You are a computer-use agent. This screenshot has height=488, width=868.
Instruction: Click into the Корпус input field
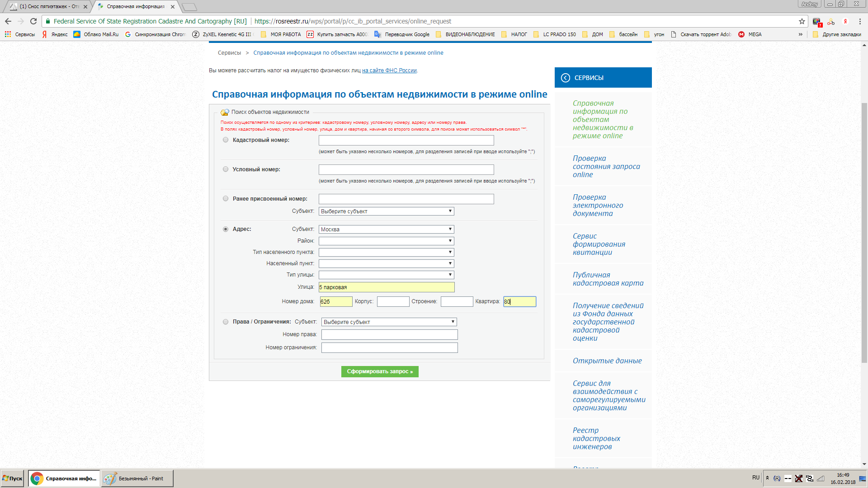click(x=393, y=301)
